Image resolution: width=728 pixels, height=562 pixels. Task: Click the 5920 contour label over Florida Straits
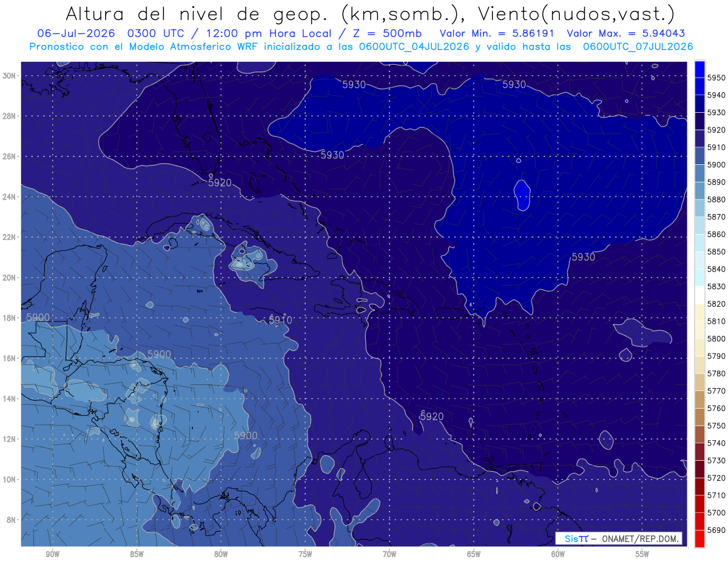click(x=220, y=182)
